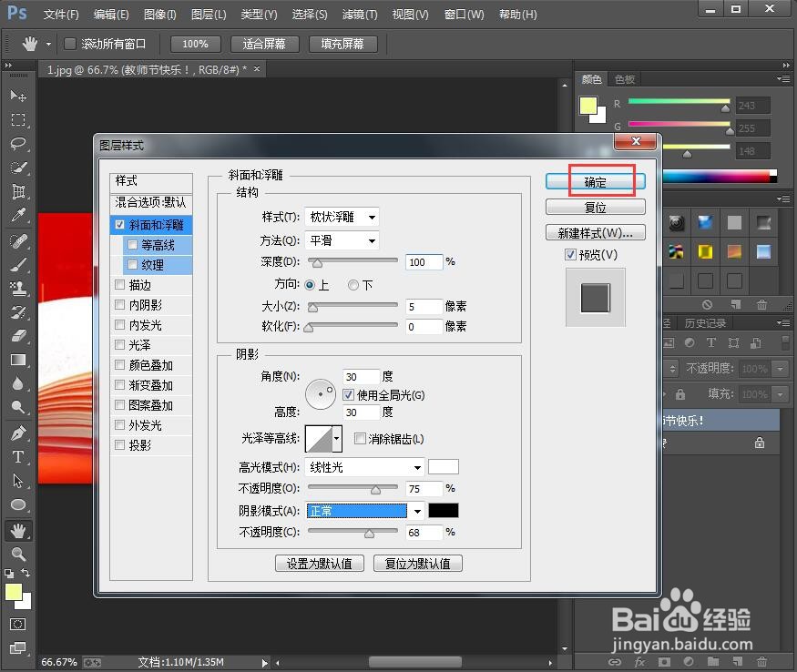Select the Ellipse shape tool

(x=18, y=504)
